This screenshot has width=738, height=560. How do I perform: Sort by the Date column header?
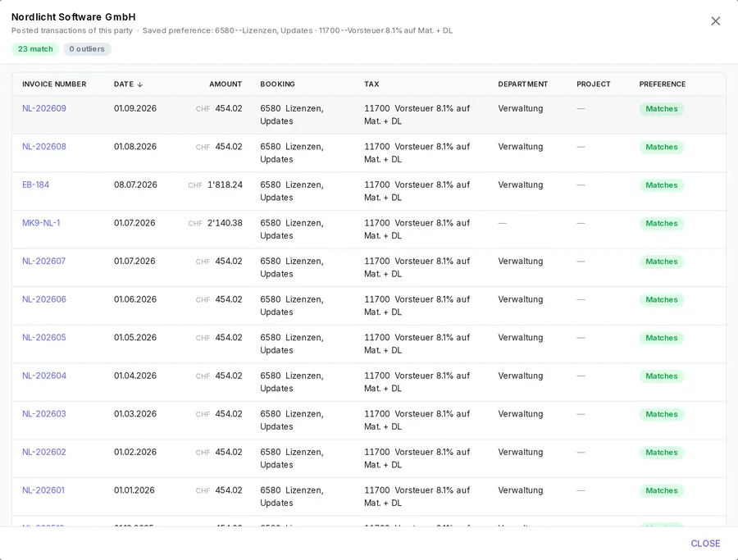pos(128,84)
